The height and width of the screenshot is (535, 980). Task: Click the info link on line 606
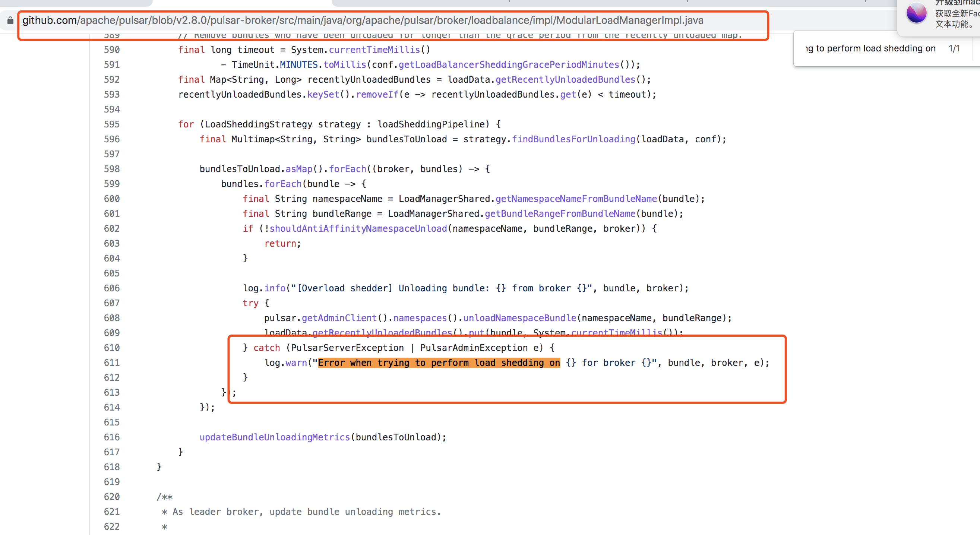275,288
